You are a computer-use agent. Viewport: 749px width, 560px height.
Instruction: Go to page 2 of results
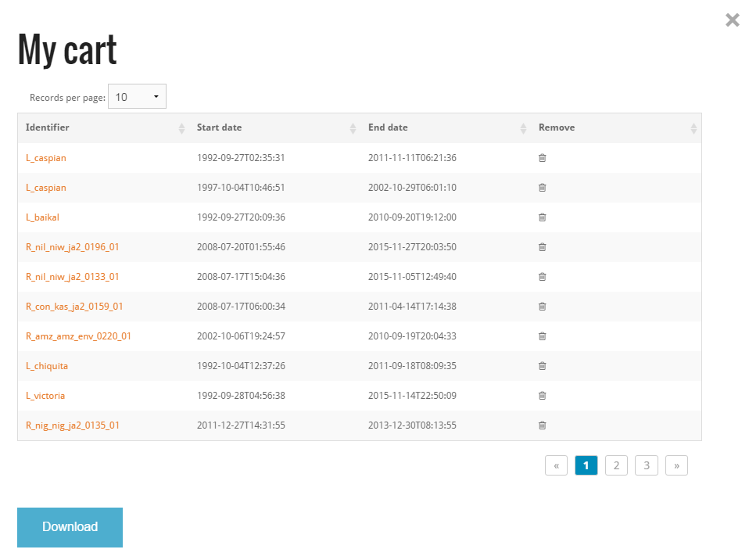(616, 466)
